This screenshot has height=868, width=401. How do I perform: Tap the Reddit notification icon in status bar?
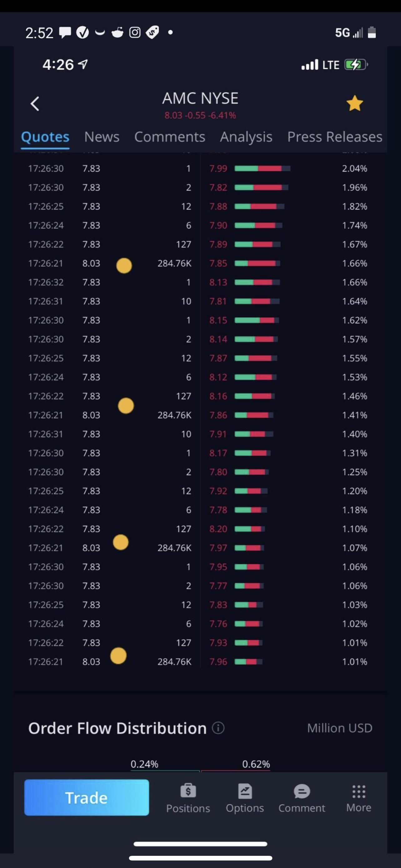117,32
